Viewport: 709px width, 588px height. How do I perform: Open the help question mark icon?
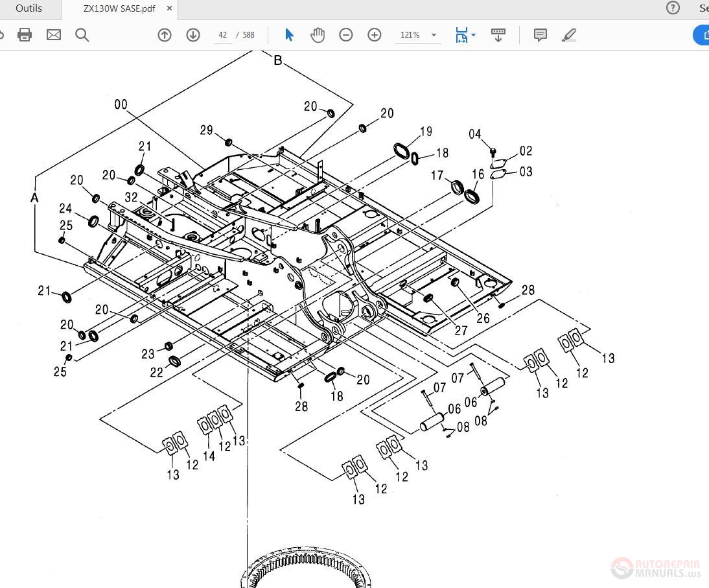coord(673,8)
